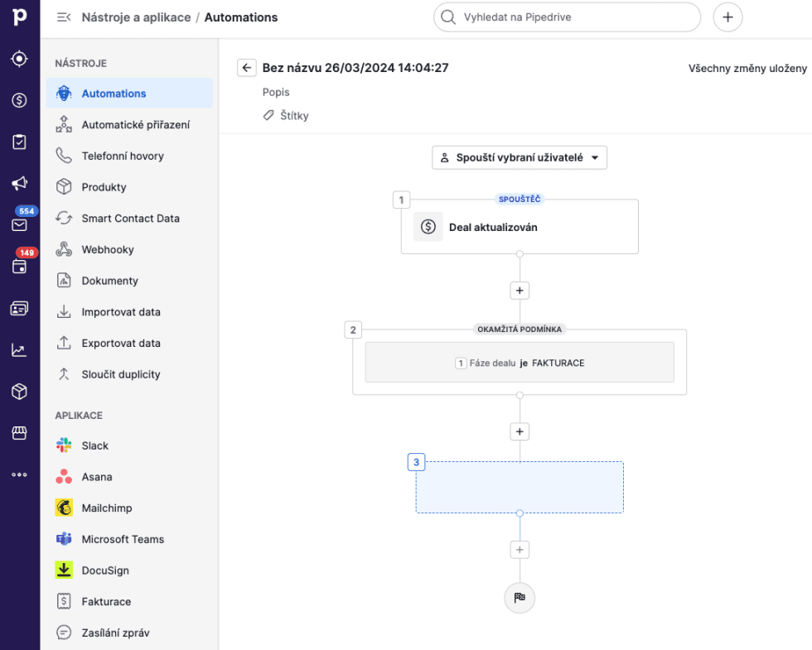This screenshot has height=650, width=812.
Task: Go back using the arrow button
Action: click(246, 68)
